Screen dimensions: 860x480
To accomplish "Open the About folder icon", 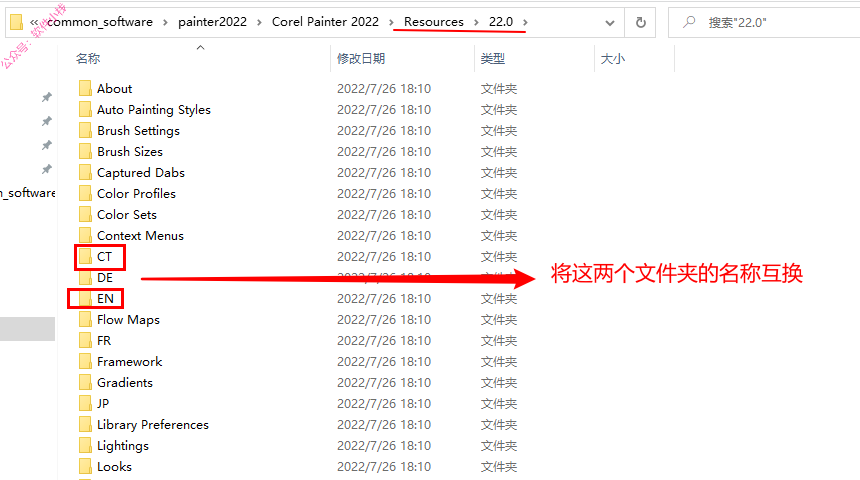I will (85, 88).
